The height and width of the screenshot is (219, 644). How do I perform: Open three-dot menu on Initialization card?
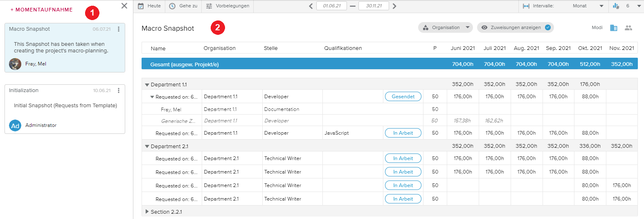(119, 90)
